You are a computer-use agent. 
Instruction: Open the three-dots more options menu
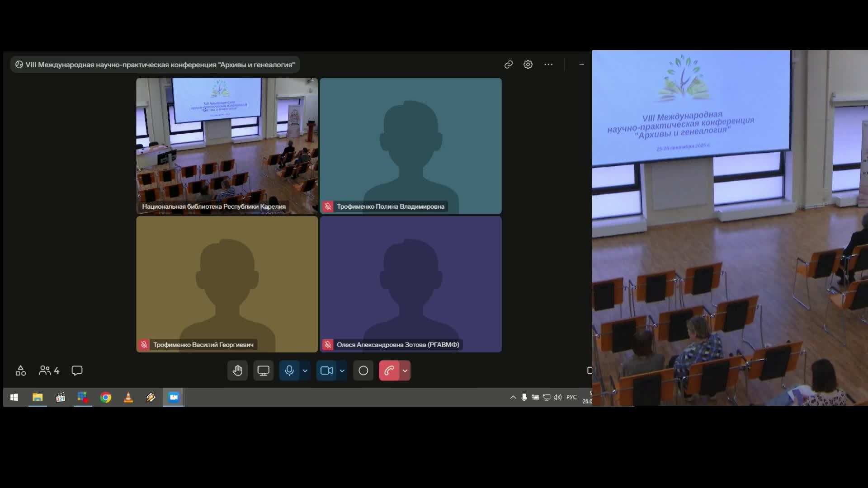click(x=548, y=65)
